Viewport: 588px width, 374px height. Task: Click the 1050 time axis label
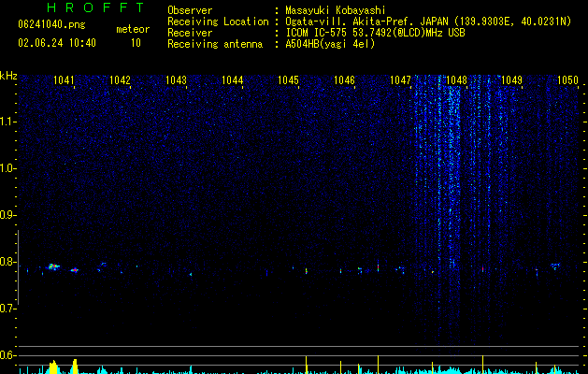(x=567, y=79)
